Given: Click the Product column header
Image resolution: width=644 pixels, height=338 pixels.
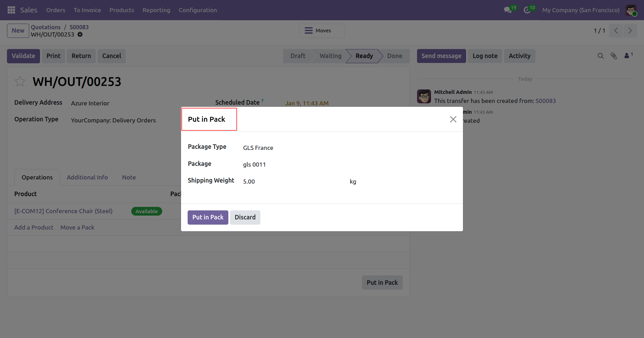Looking at the screenshot, I should tap(25, 194).
